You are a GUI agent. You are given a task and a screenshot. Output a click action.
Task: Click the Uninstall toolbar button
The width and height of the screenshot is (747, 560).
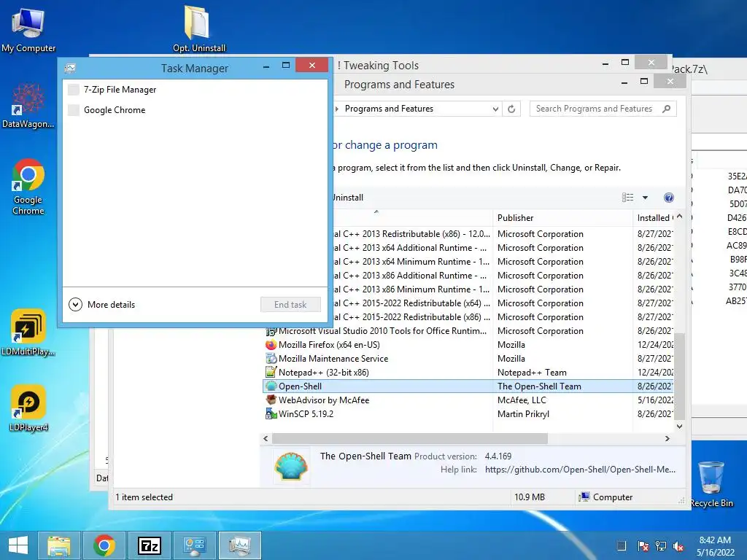(x=348, y=198)
